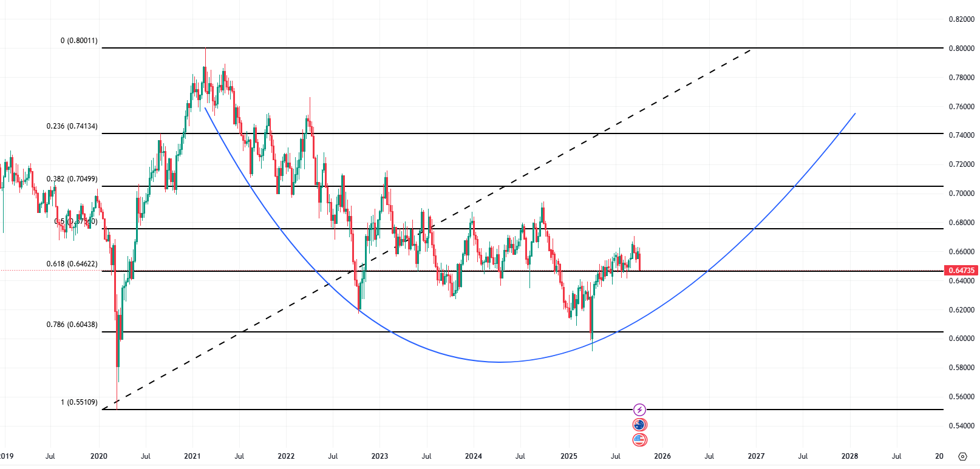Image resolution: width=980 pixels, height=469 pixels.
Task: Click the 0.58000 price scale value
Action: click(961, 368)
